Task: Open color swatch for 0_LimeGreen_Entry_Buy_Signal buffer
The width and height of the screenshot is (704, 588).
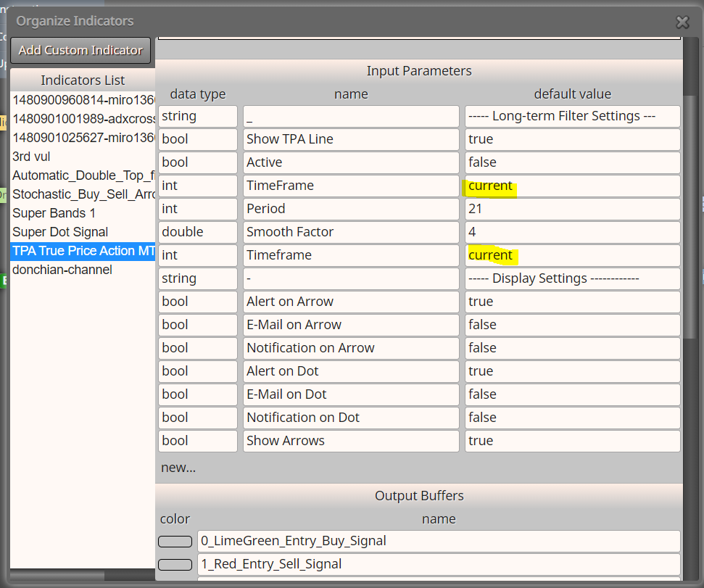Action: (175, 542)
